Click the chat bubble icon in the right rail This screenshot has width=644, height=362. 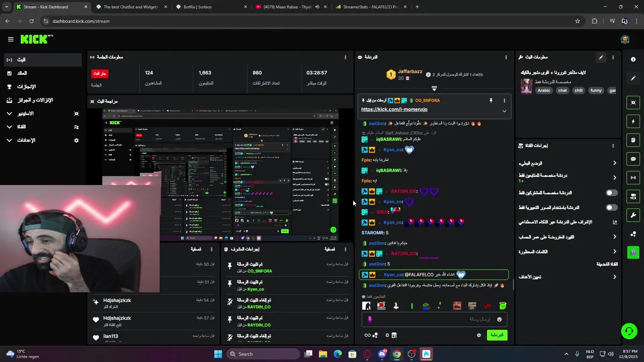633,159
